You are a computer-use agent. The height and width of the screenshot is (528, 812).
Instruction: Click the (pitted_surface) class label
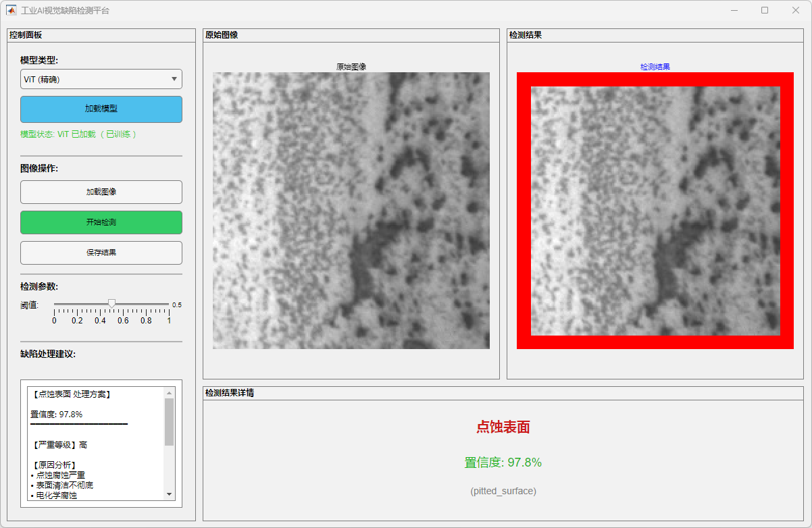tap(503, 491)
